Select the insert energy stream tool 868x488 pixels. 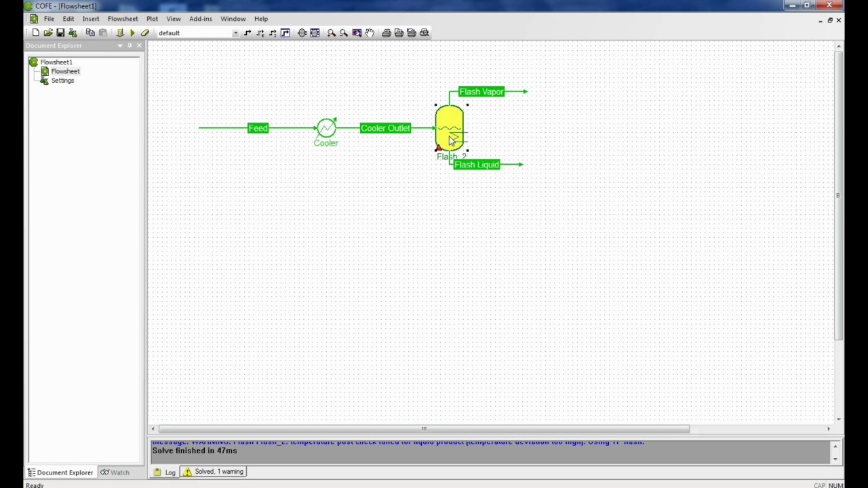click(x=260, y=33)
